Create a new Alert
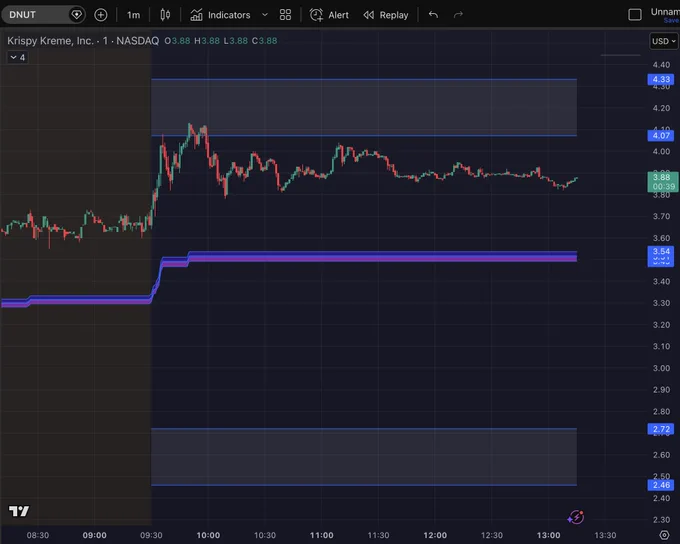 [x=329, y=15]
